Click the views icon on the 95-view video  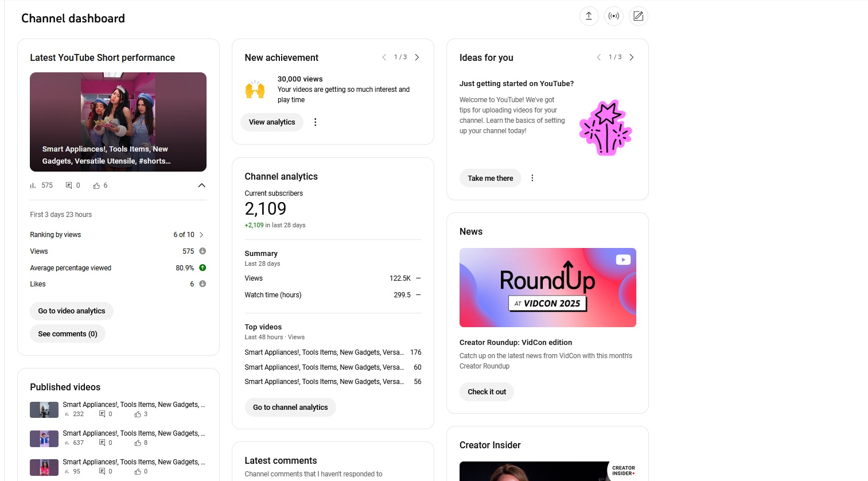click(x=67, y=472)
